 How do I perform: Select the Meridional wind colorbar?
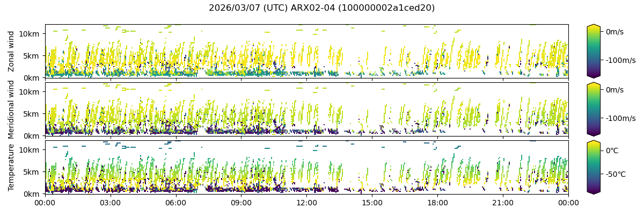click(593, 109)
